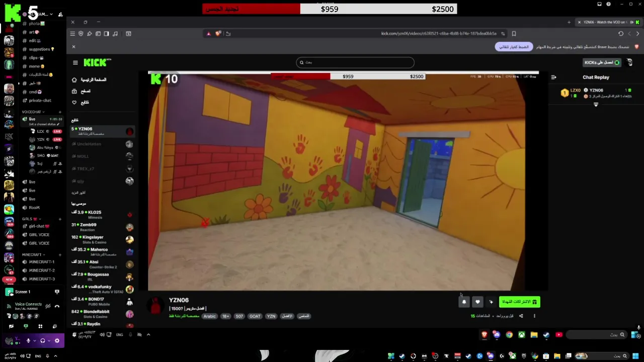
Task: Open BOND17 PUBG Mobile channel
Action: click(103, 302)
